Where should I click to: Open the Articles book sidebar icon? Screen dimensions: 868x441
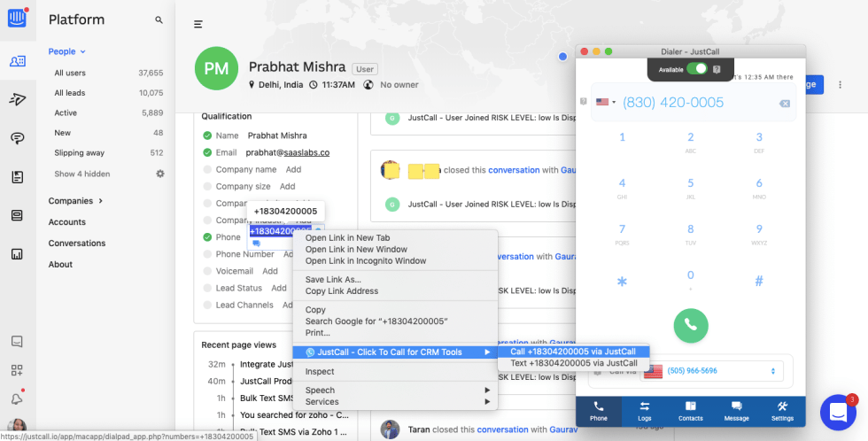point(17,177)
